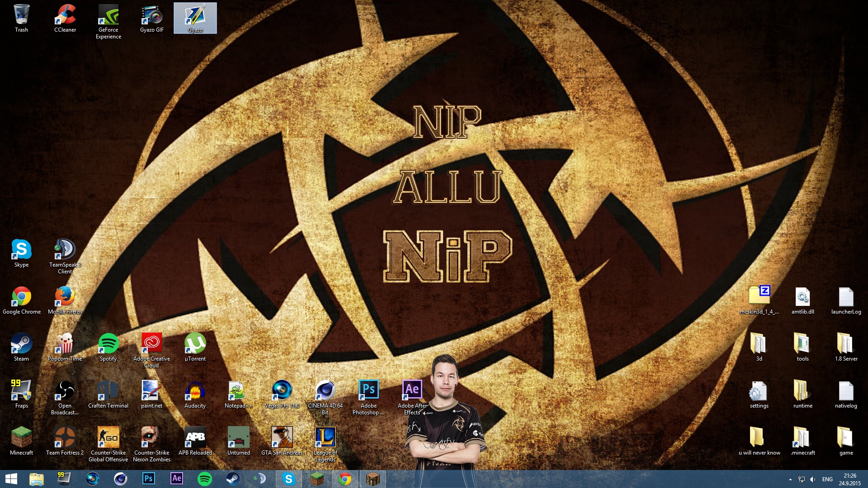Image resolution: width=868 pixels, height=488 pixels.
Task: Click the highlighted Gyazo desktop icon
Action: pos(195,18)
